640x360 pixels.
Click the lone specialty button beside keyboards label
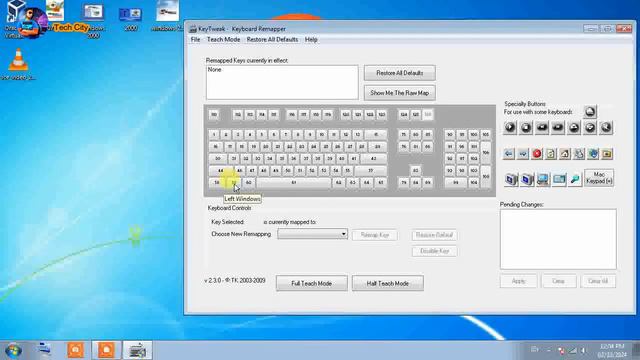pyautogui.click(x=590, y=111)
